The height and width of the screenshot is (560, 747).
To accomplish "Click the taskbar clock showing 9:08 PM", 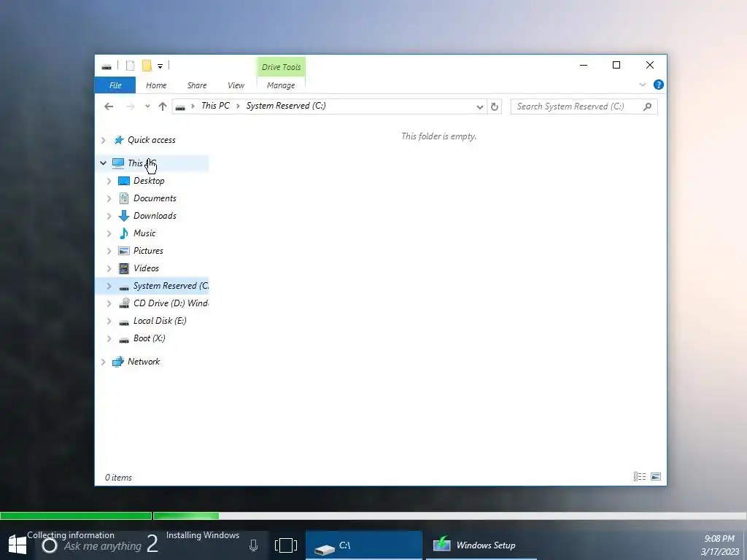I will pyautogui.click(x=719, y=539).
